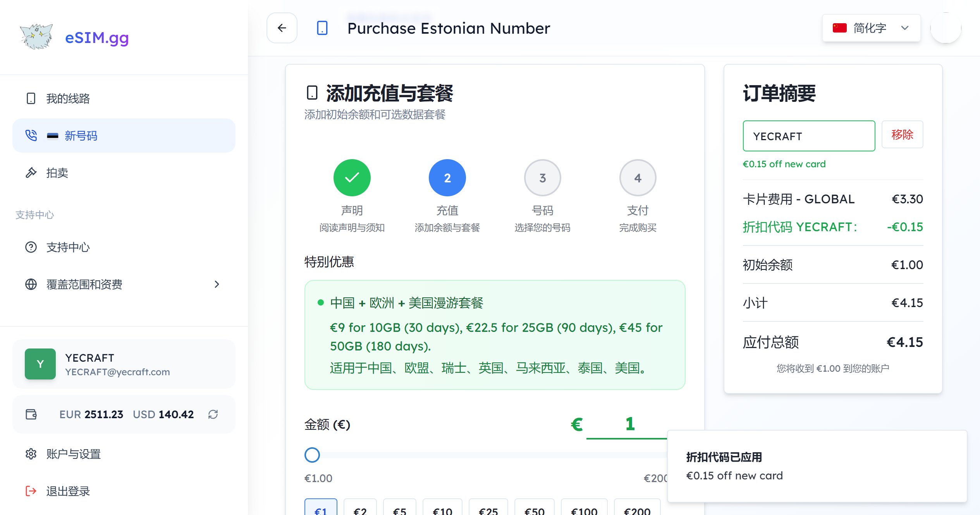Open 我的线路 in the sidebar
The image size is (980, 515).
click(68, 98)
